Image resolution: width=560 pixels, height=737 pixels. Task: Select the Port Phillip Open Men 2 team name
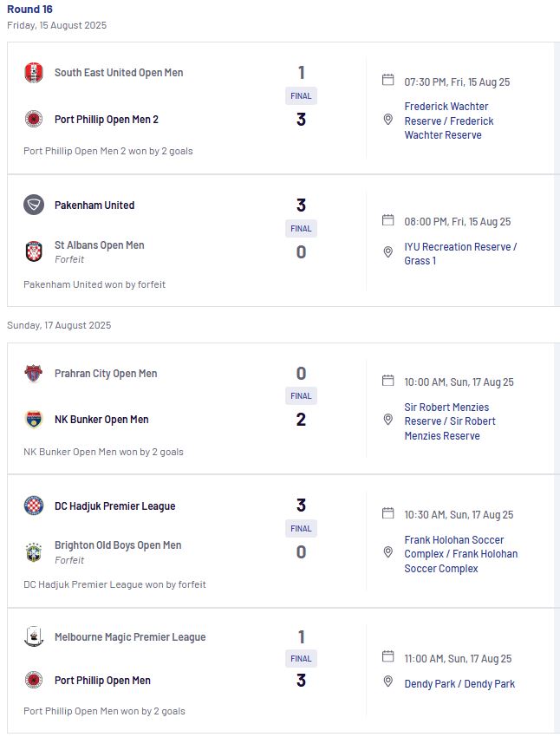pos(106,120)
